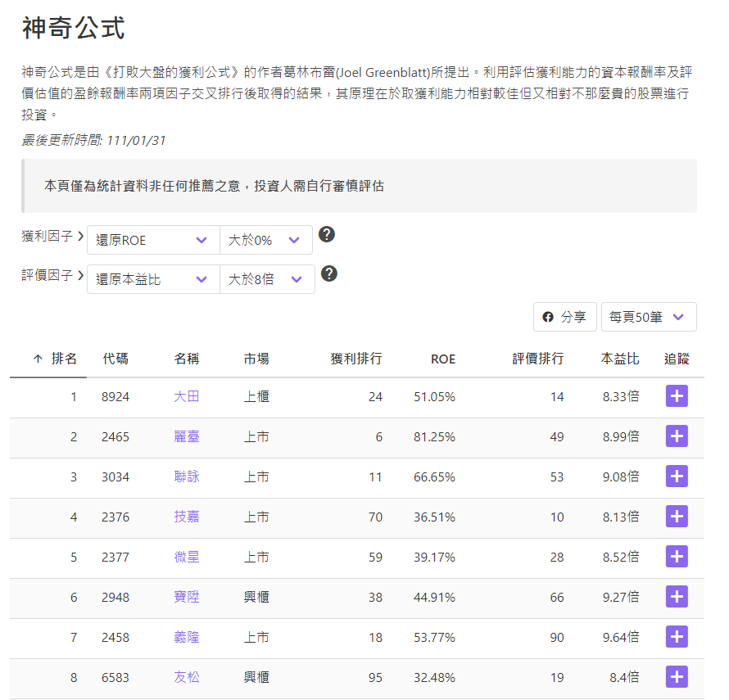Click ROE value 44.91%
This screenshot has height=700, width=729.
434,598
